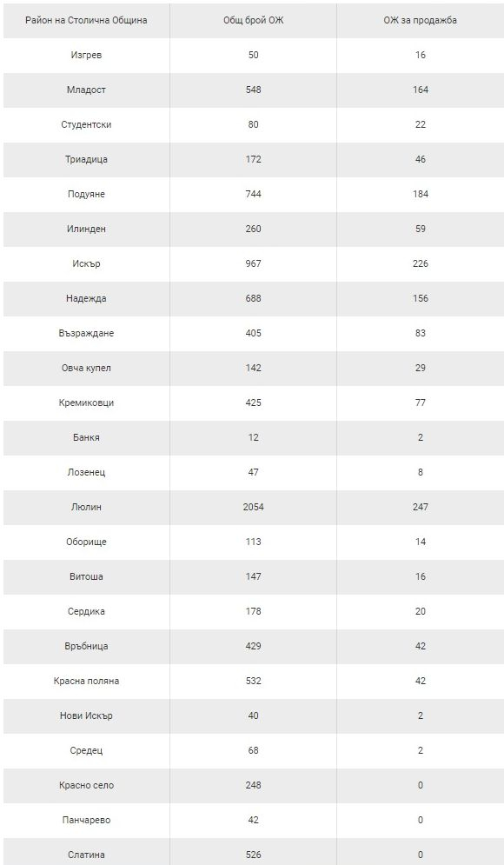
Task: Select the Младост row name
Action: click(x=86, y=90)
